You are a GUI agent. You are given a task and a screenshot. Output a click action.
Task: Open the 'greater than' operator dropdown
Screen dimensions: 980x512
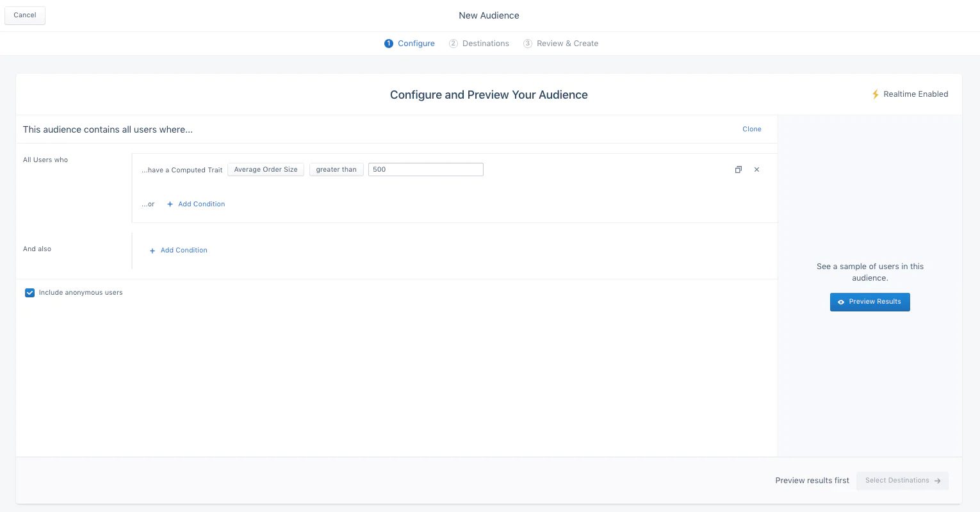(x=336, y=170)
